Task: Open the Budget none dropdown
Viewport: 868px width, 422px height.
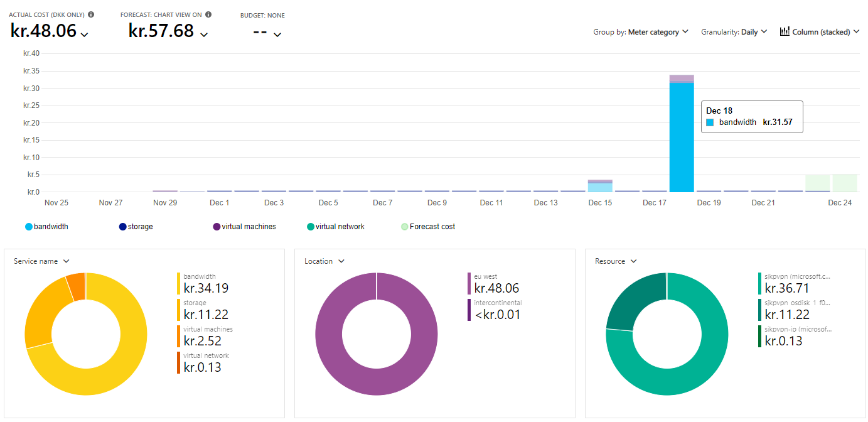Action: (277, 35)
